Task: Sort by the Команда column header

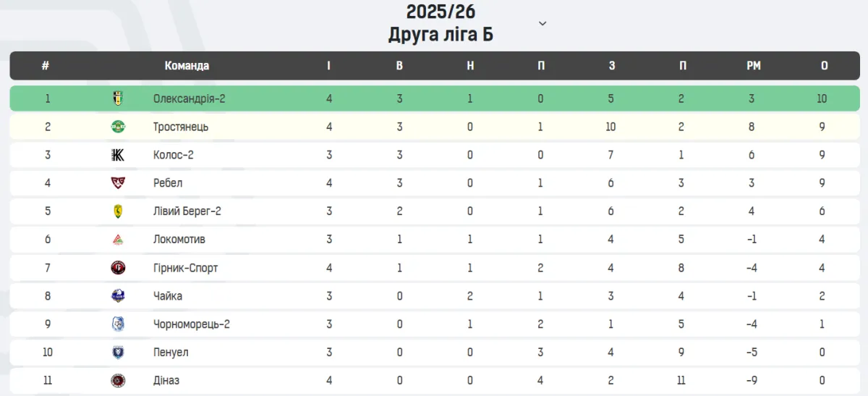Action: point(187,66)
